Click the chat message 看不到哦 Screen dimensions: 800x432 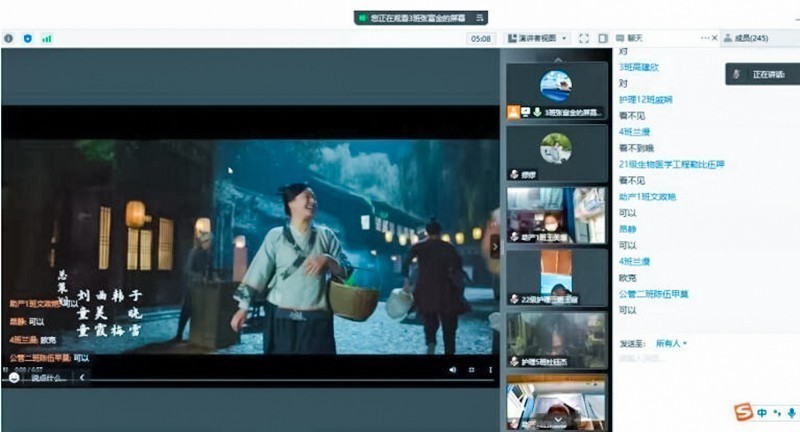[636, 148]
